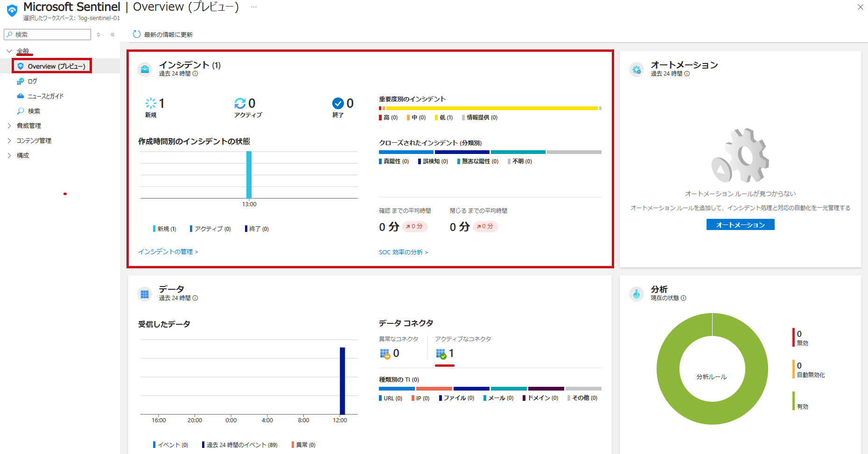Click the ドメイン (0) TI legend
868x454 pixels.
[x=540, y=398]
